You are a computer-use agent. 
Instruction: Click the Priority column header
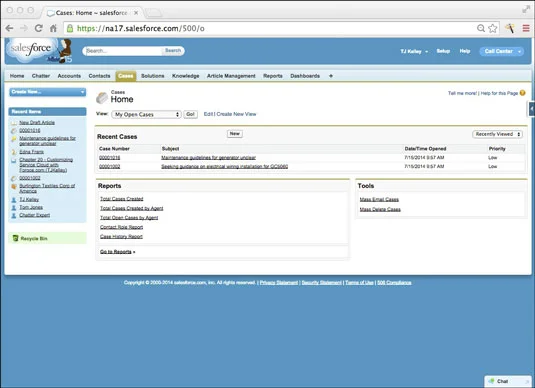[497, 149]
